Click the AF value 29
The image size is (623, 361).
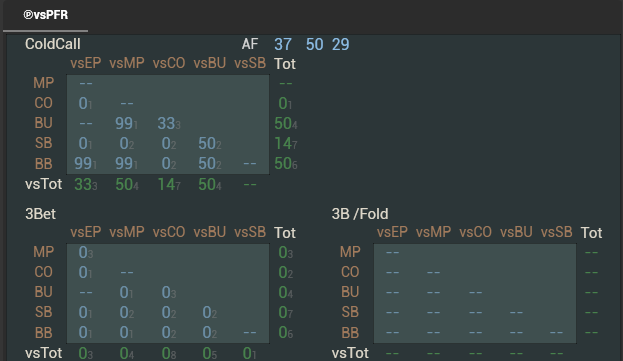[341, 44]
